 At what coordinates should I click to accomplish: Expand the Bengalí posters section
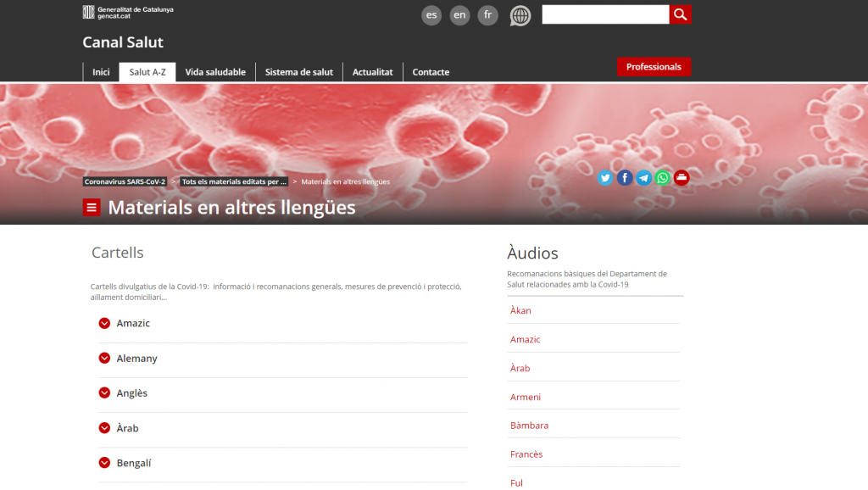pos(105,463)
